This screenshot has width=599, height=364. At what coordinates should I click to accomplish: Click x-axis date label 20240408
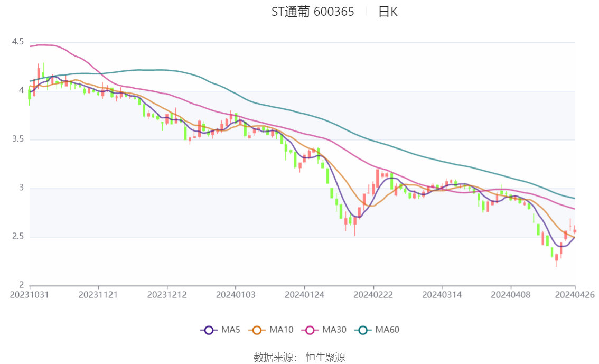point(511,295)
